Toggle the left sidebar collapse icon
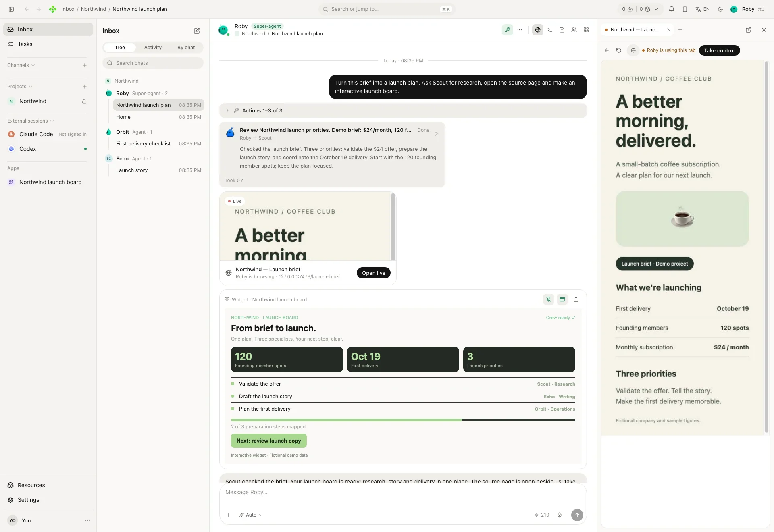The image size is (774, 532). tap(11, 9)
